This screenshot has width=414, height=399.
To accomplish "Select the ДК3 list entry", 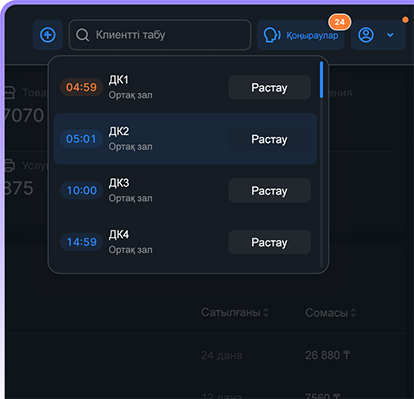I will 185,190.
